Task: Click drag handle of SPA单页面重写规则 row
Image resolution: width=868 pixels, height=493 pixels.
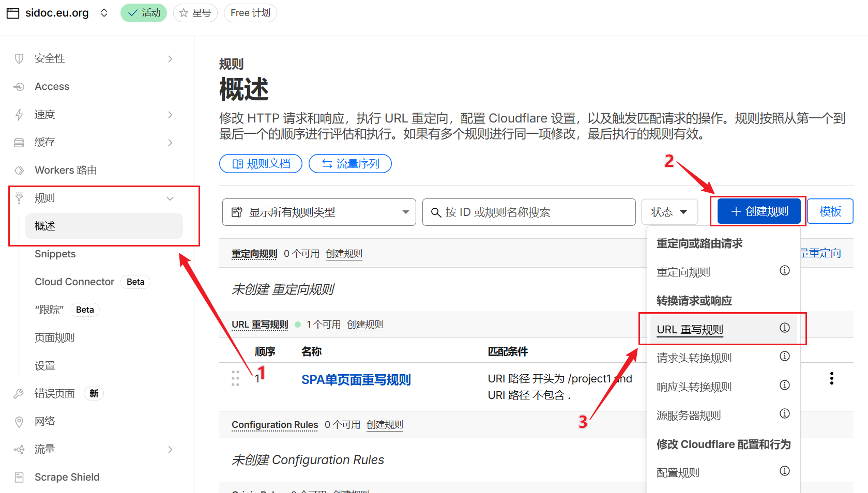Action: pyautogui.click(x=235, y=378)
